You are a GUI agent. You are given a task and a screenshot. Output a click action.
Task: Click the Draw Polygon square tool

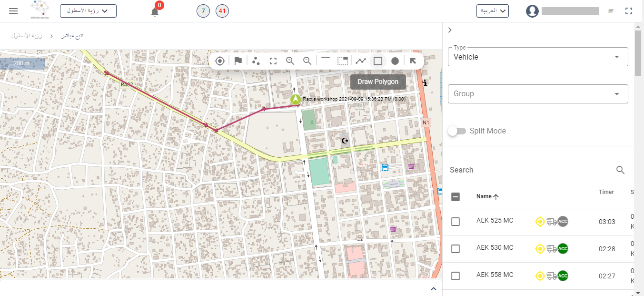(377, 61)
